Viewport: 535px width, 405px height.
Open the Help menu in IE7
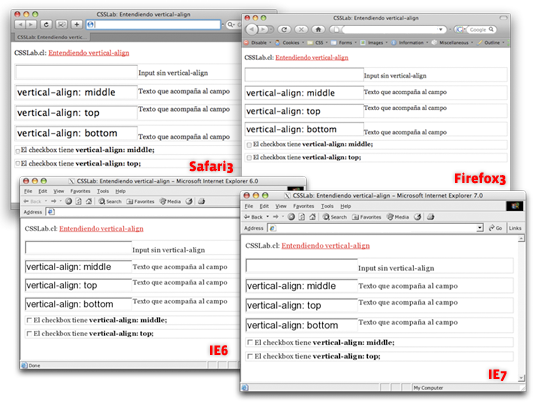pos(346,206)
